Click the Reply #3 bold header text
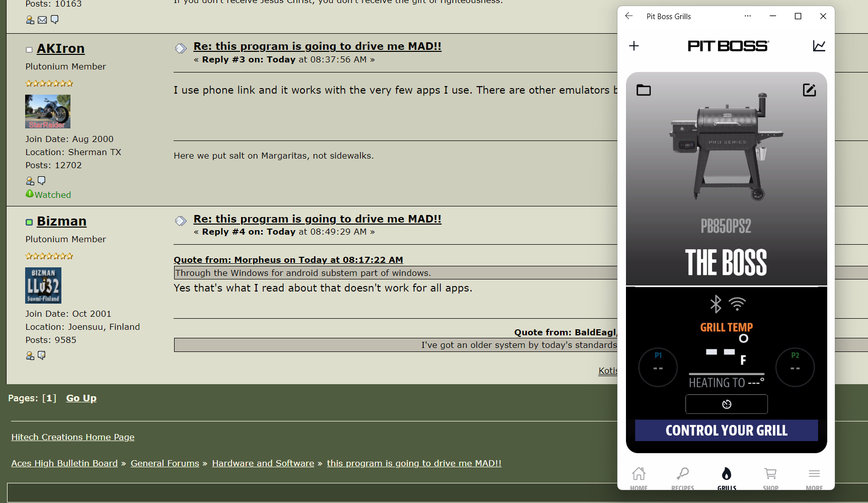The image size is (868, 503). 249,59
